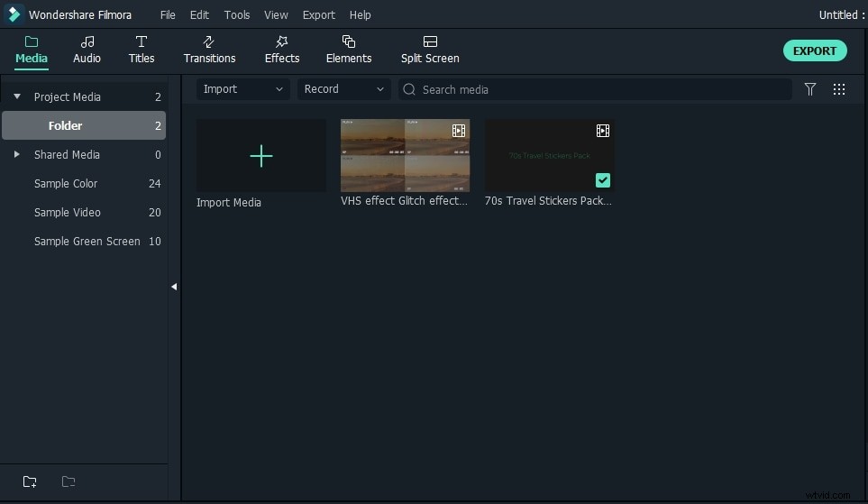Click the film icon on VHS effect thumbnail
This screenshot has width=868, height=504.
click(x=459, y=131)
